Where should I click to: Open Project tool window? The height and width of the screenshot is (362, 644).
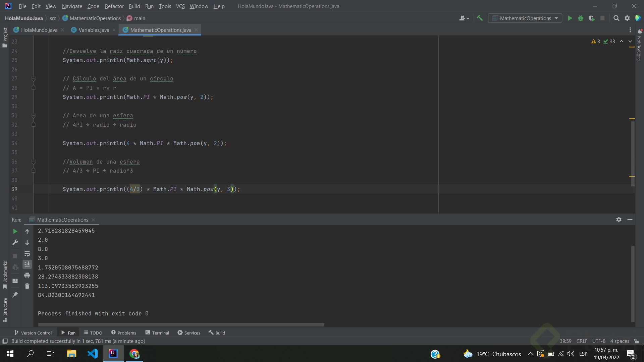coord(5,37)
